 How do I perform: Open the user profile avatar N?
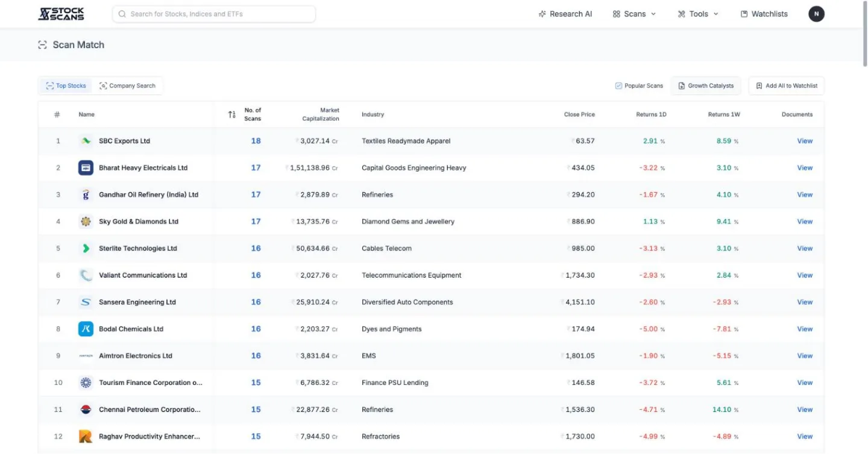pos(816,14)
